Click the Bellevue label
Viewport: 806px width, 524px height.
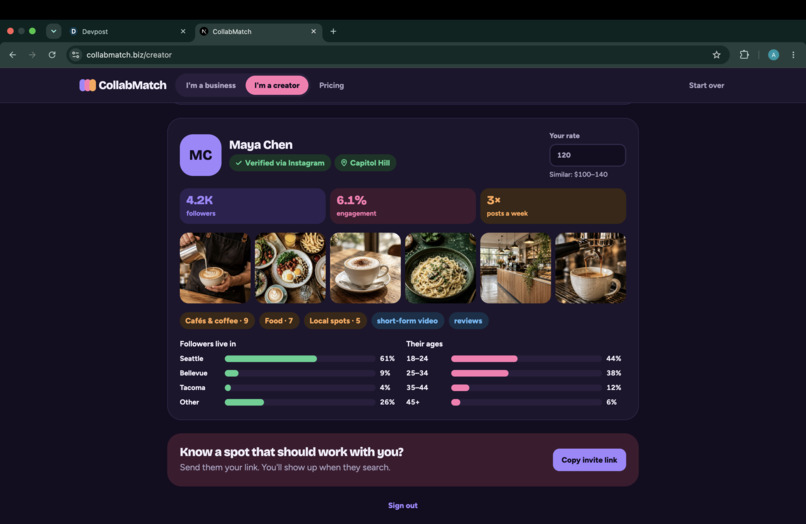tap(193, 373)
